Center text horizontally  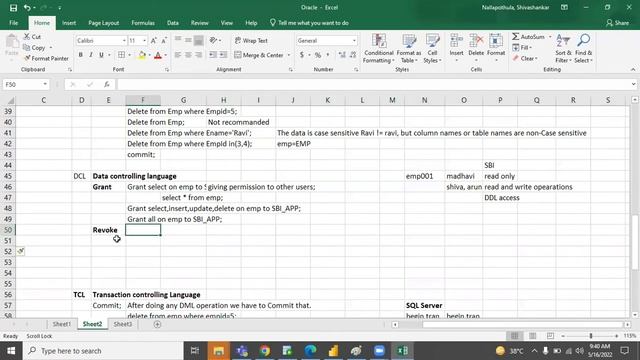pos(188,55)
